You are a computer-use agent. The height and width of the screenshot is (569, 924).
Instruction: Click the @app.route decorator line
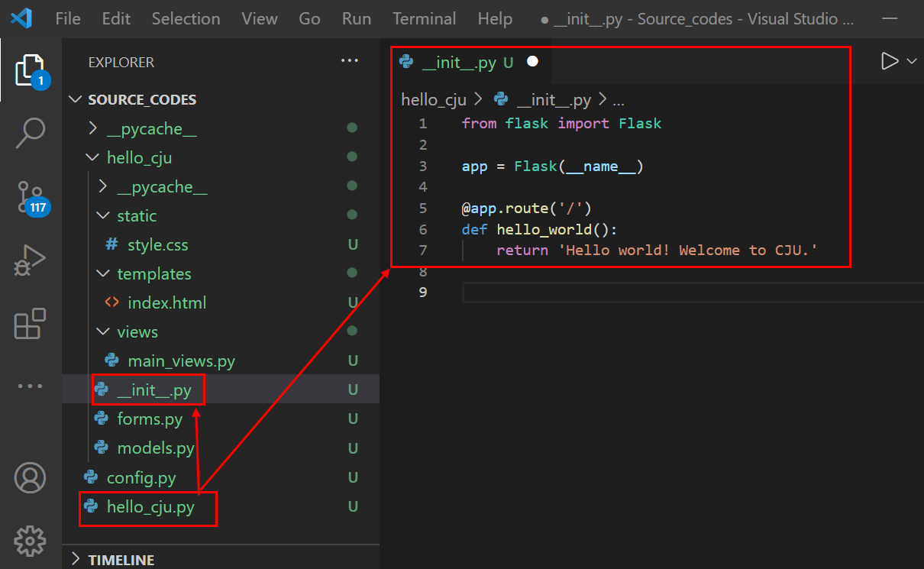pyautogui.click(x=527, y=208)
